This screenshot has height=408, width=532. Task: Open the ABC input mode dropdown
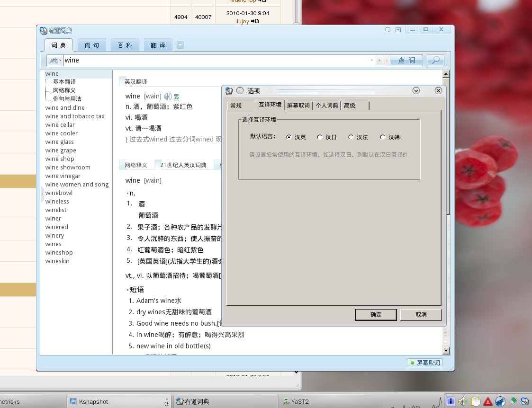click(x=55, y=60)
